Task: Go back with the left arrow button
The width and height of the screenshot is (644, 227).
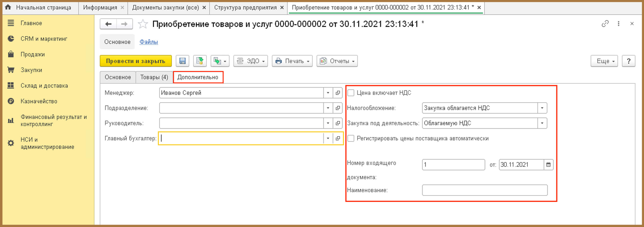Action: point(108,24)
